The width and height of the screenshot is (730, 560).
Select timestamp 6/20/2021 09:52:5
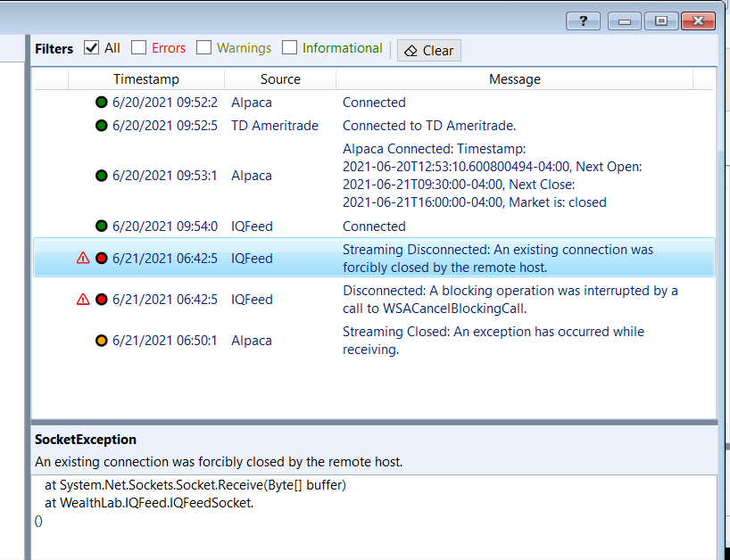coord(165,126)
